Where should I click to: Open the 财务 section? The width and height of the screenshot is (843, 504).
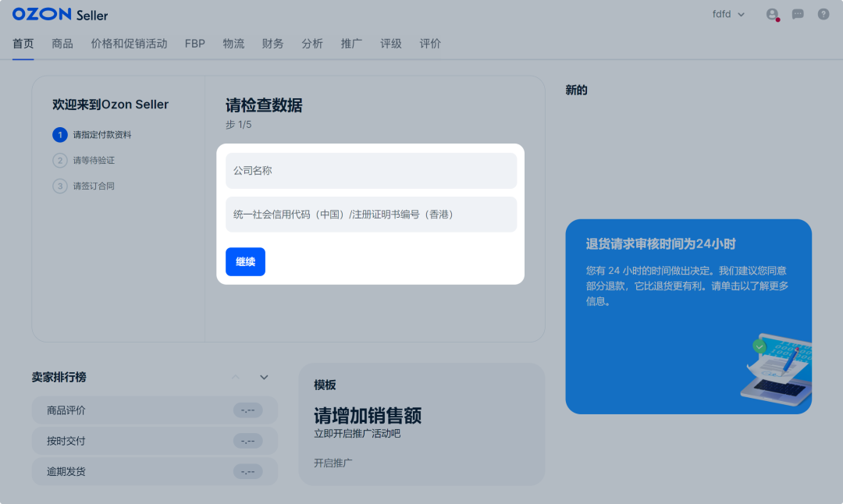(x=272, y=44)
